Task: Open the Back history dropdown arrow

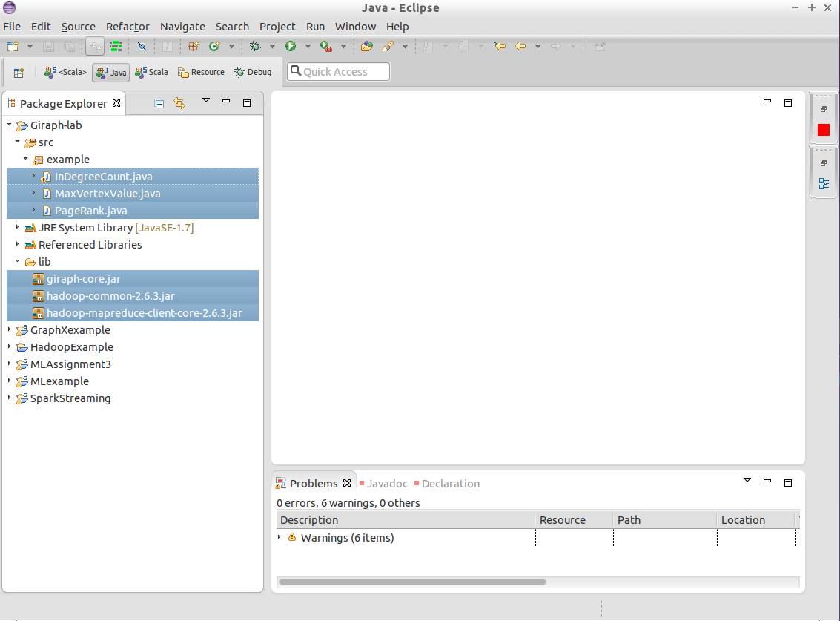Action: click(x=538, y=47)
